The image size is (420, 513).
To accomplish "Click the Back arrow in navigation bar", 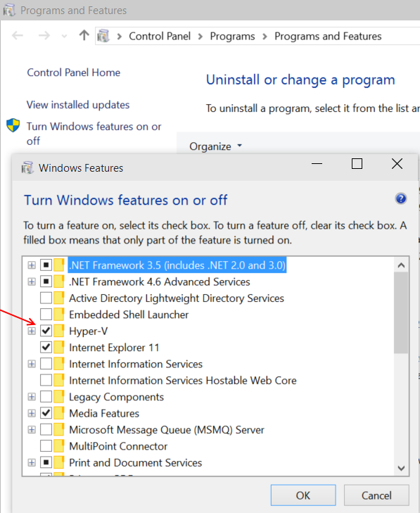I will (x=18, y=35).
